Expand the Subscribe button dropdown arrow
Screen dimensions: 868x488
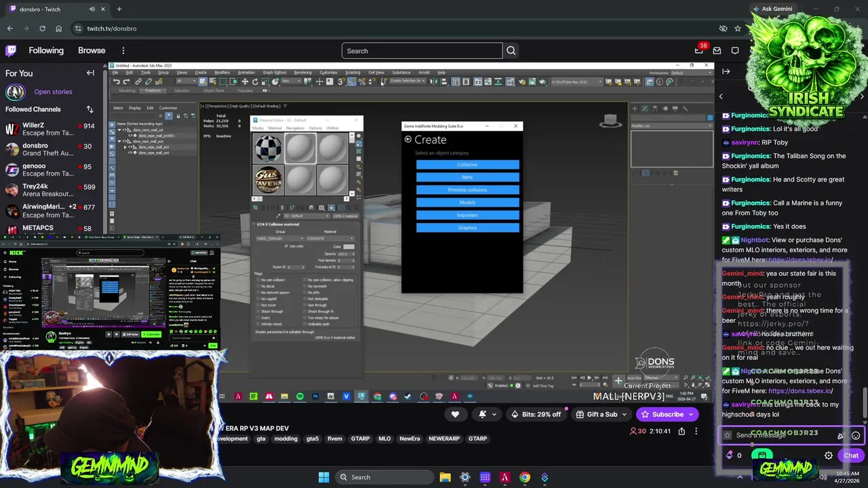pyautogui.click(x=690, y=414)
